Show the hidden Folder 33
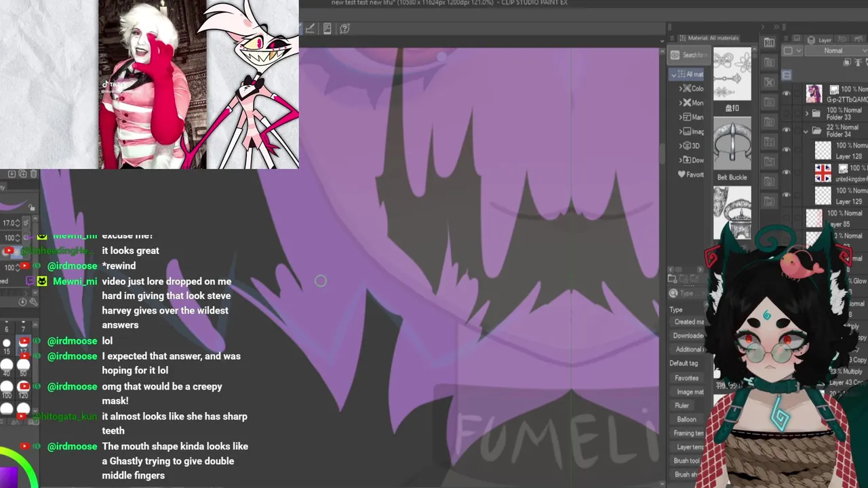The width and height of the screenshot is (868, 488). click(x=787, y=113)
